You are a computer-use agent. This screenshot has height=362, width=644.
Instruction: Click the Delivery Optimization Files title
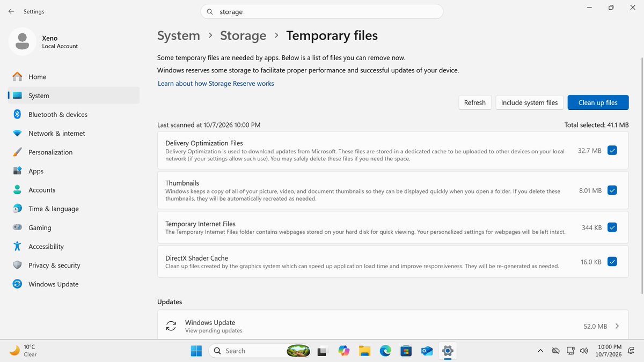(204, 143)
